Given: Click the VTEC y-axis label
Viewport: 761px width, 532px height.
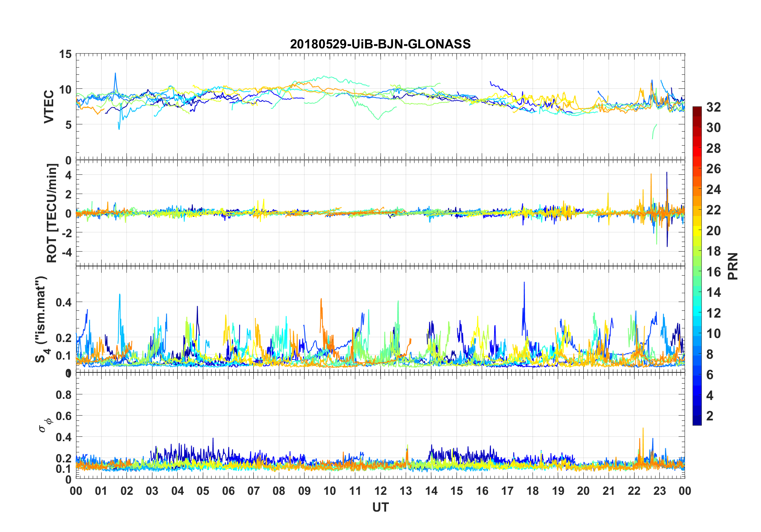Looking at the screenshot, I should (x=49, y=107).
